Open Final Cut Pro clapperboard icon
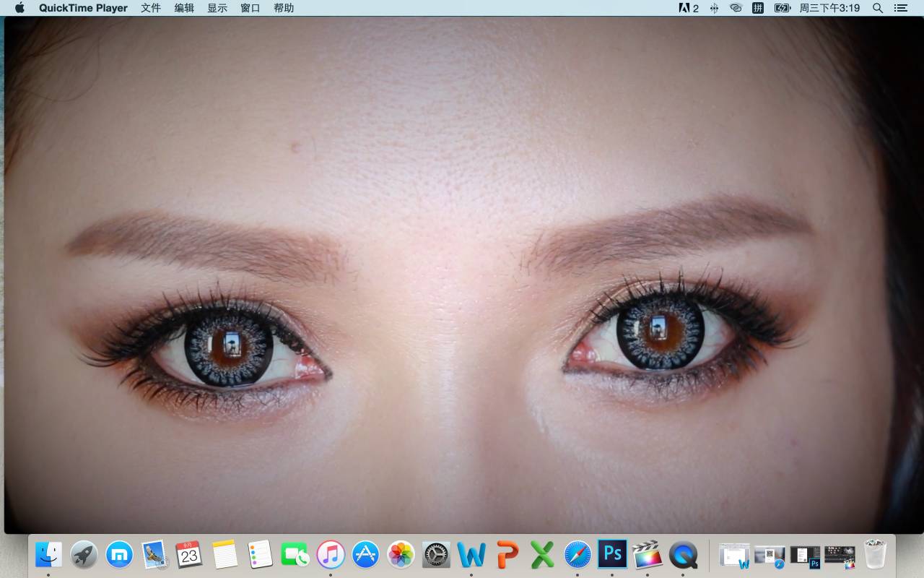The height and width of the screenshot is (578, 924). click(x=647, y=555)
